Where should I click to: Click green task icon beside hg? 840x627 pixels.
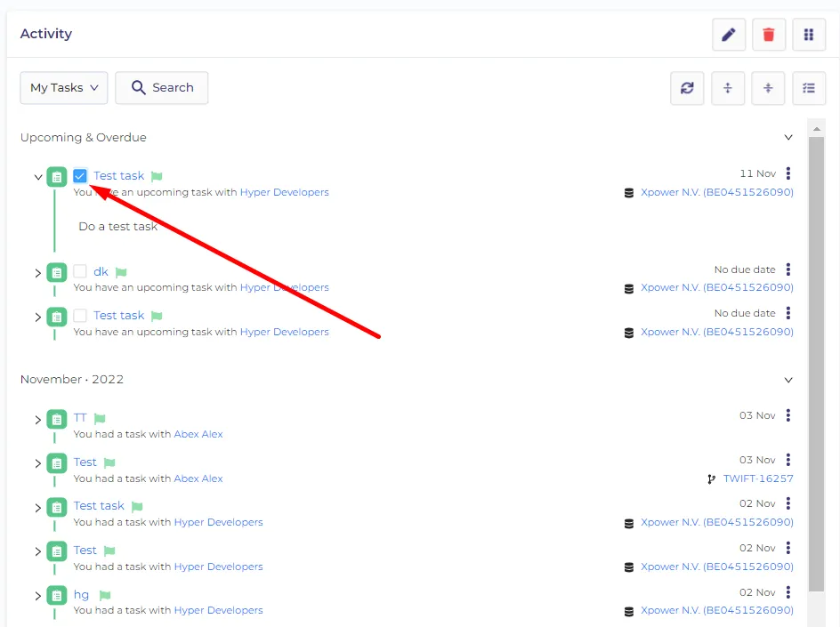click(57, 595)
